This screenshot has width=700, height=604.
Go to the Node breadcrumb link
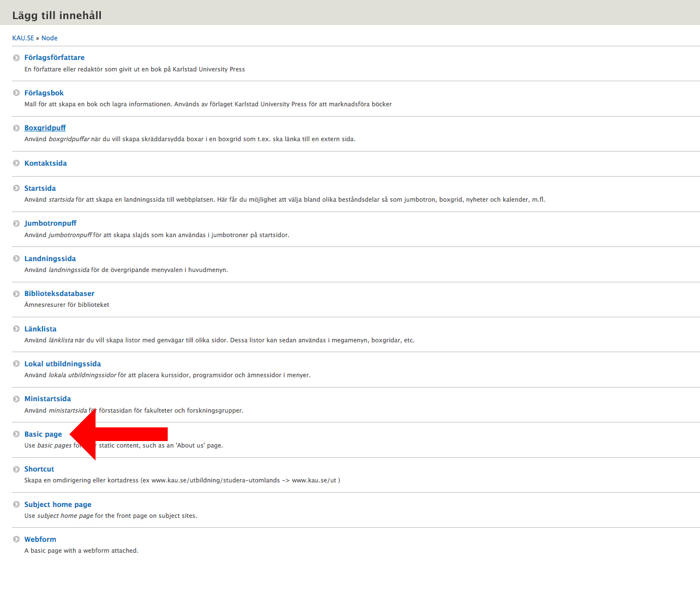coord(50,38)
